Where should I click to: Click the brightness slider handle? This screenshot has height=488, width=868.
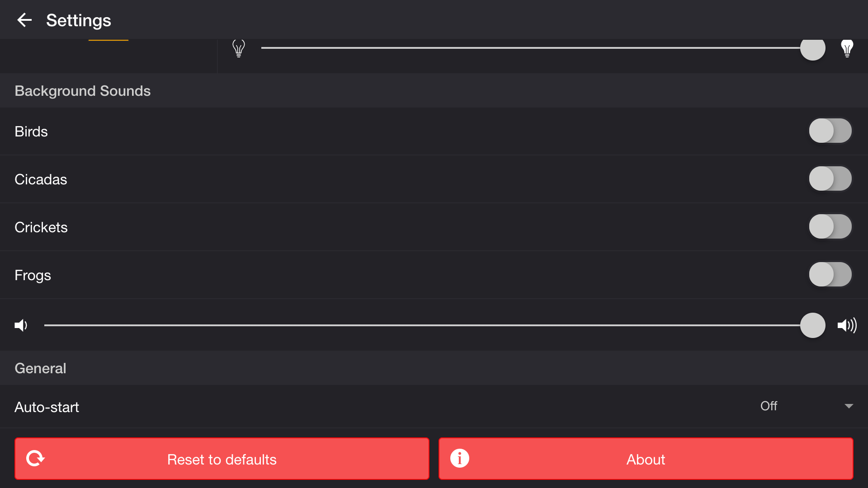812,48
